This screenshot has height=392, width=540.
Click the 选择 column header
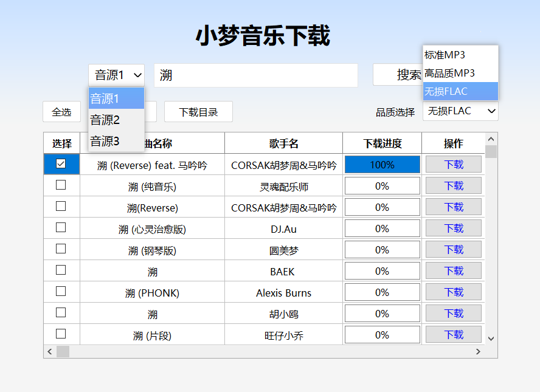[61, 143]
